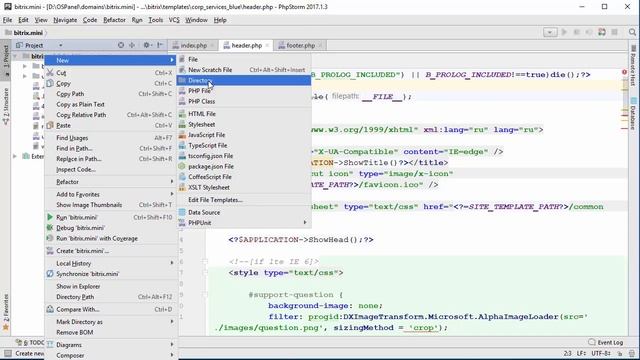Screen dimensions: 640x360
Task: Open the Event Log
Action: pos(606,342)
